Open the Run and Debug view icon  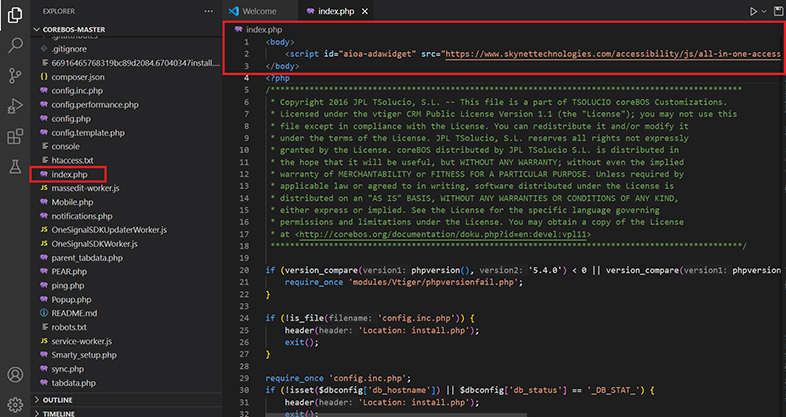tap(15, 106)
